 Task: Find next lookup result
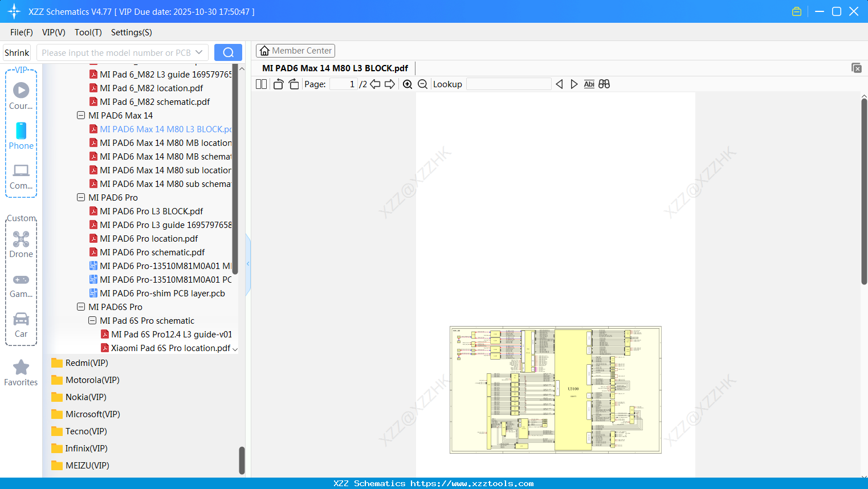574,84
